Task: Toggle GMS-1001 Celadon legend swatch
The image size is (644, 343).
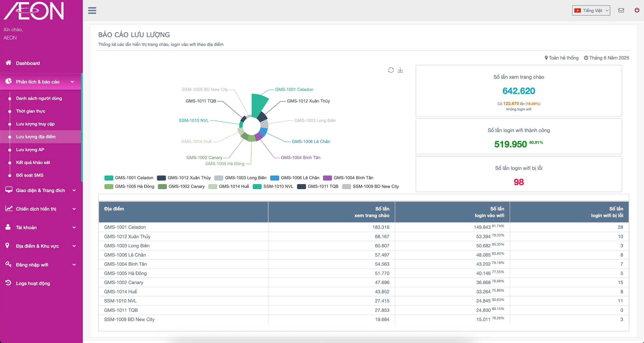Action: coord(109,178)
